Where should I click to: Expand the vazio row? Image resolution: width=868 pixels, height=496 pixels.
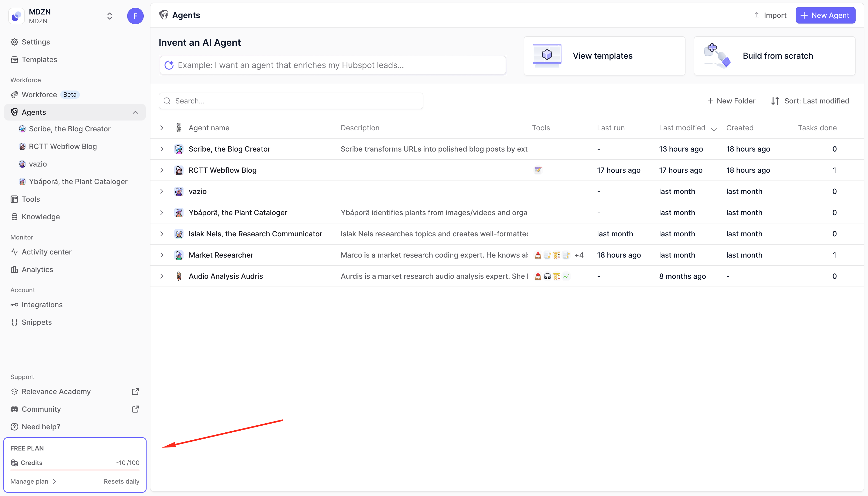click(x=162, y=191)
